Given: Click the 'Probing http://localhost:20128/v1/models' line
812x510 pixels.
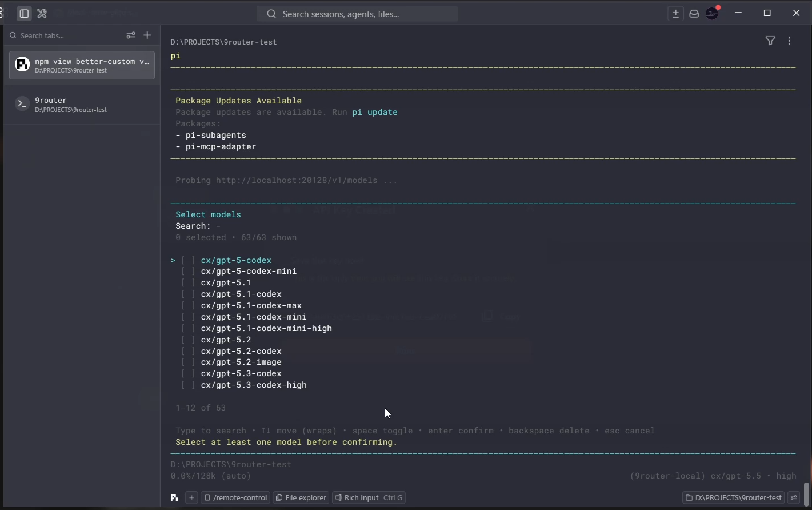Looking at the screenshot, I should click(286, 181).
